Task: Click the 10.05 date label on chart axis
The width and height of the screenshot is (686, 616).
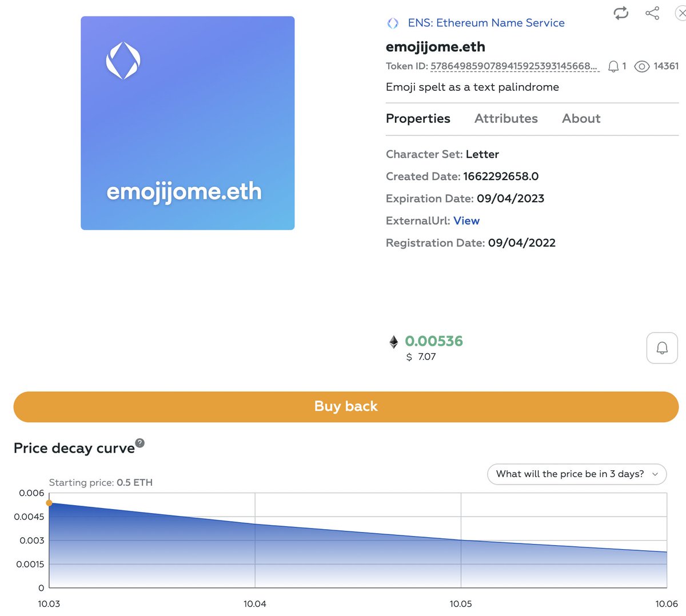Action: click(461, 603)
